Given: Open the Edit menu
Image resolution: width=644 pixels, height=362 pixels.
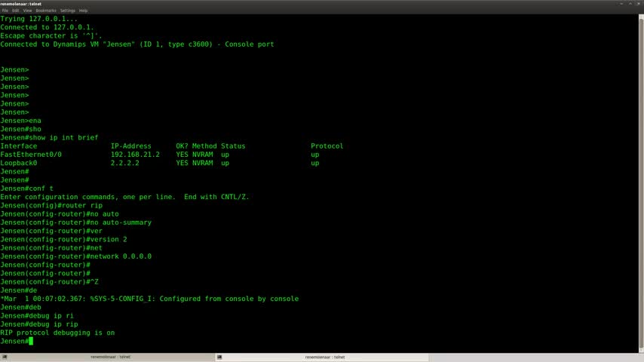Looking at the screenshot, I should 15,11.
